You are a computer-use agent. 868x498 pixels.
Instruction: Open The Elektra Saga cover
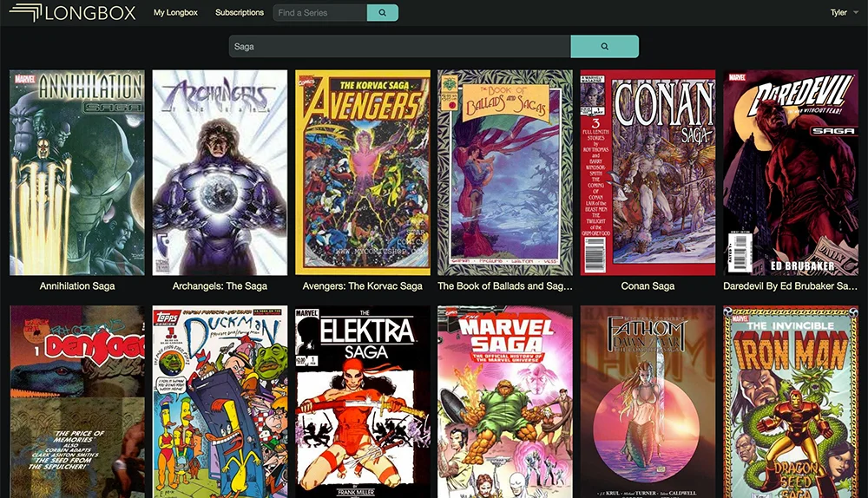click(x=363, y=402)
